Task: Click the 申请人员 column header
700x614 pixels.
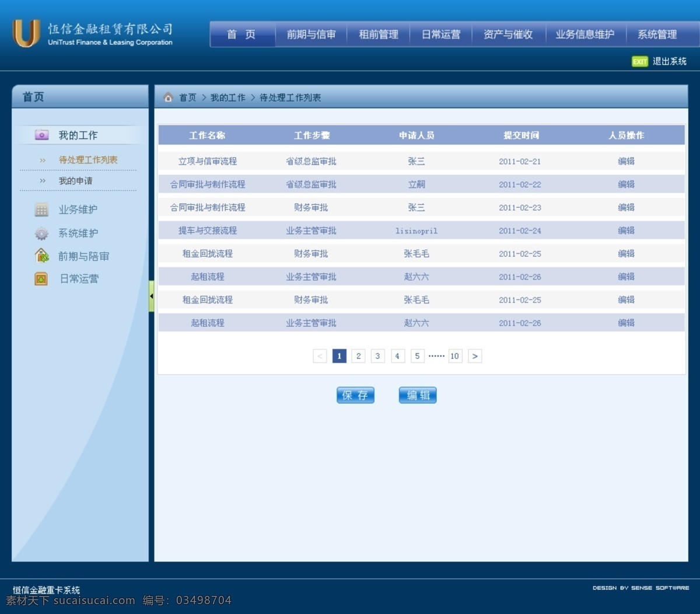Action: tap(416, 135)
